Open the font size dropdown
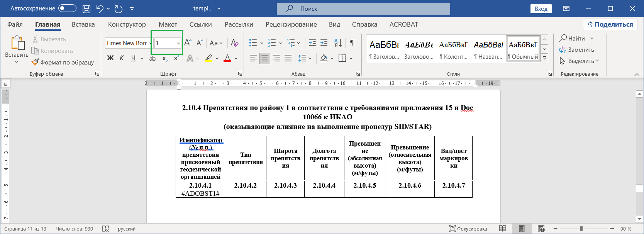The height and width of the screenshot is (234, 644). coord(178,43)
